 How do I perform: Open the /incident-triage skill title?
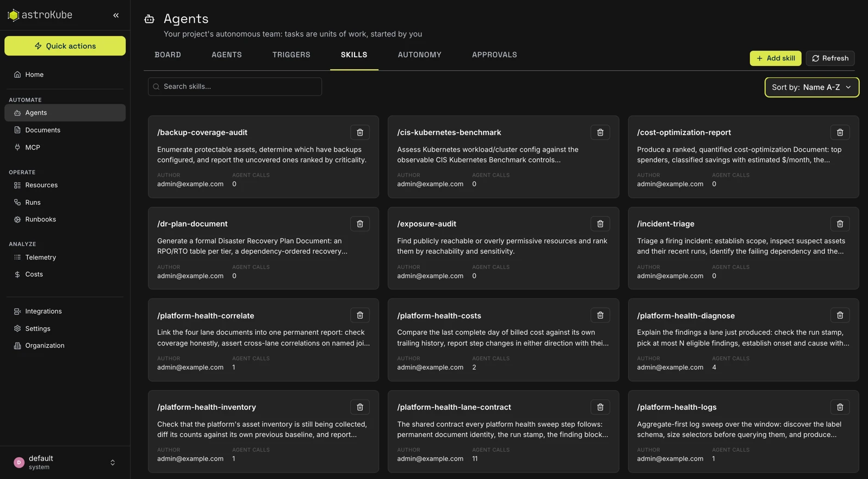pyautogui.click(x=665, y=224)
